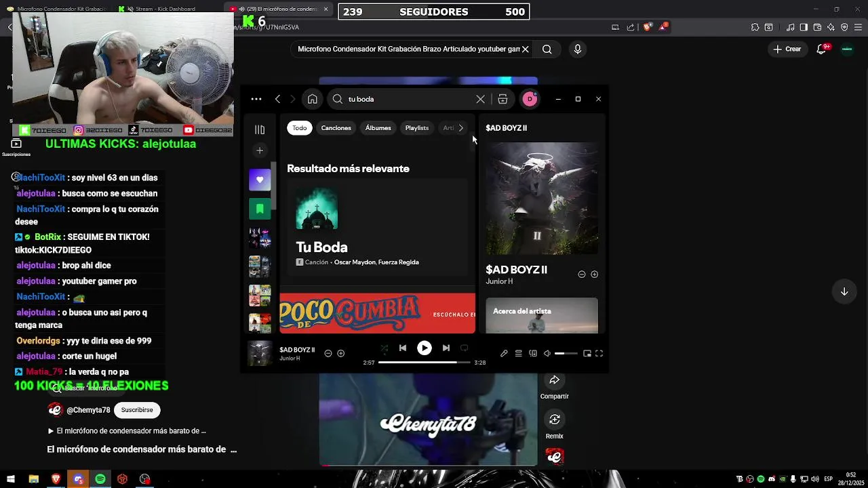Viewport: 868px width, 488px height.
Task: Select Álbumes filter chip
Action: pyautogui.click(x=378, y=127)
